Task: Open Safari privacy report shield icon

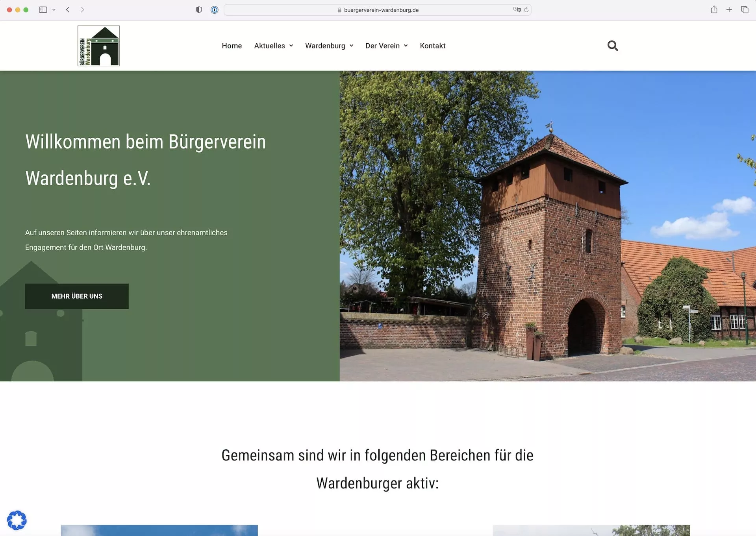Action: [x=199, y=10]
